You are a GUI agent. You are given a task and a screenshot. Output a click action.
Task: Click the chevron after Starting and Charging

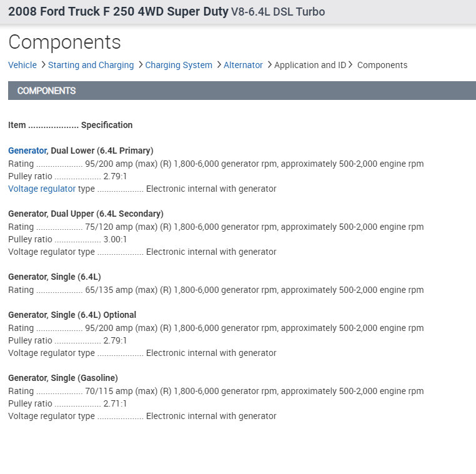[141, 64]
